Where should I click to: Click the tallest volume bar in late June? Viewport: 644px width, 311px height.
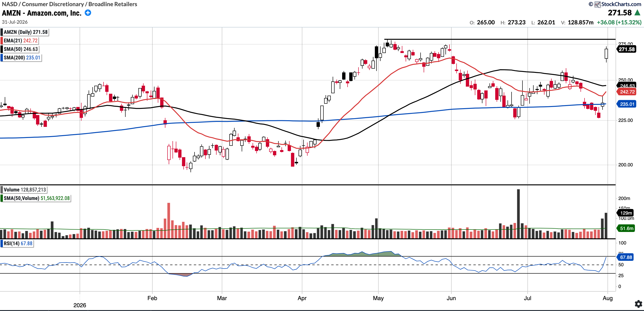click(518, 214)
